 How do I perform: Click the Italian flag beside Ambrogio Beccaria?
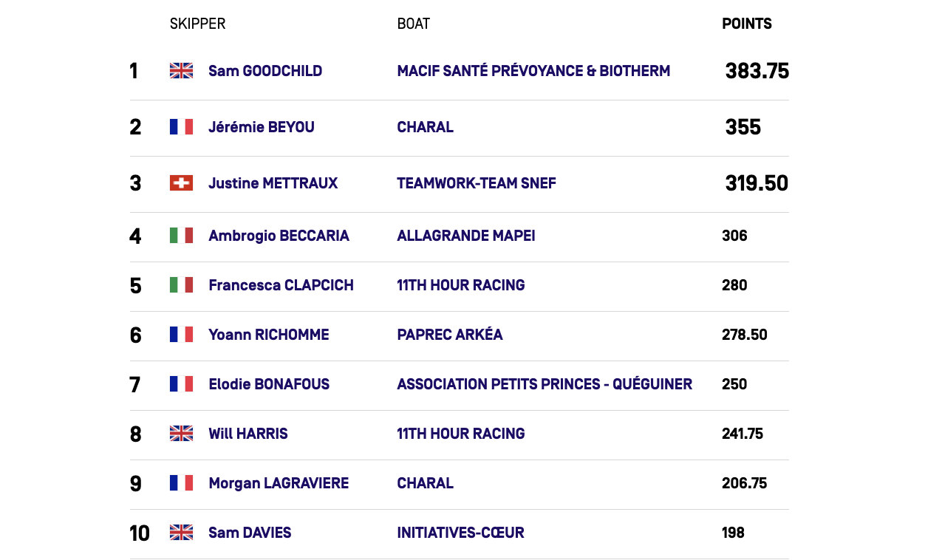(x=181, y=236)
